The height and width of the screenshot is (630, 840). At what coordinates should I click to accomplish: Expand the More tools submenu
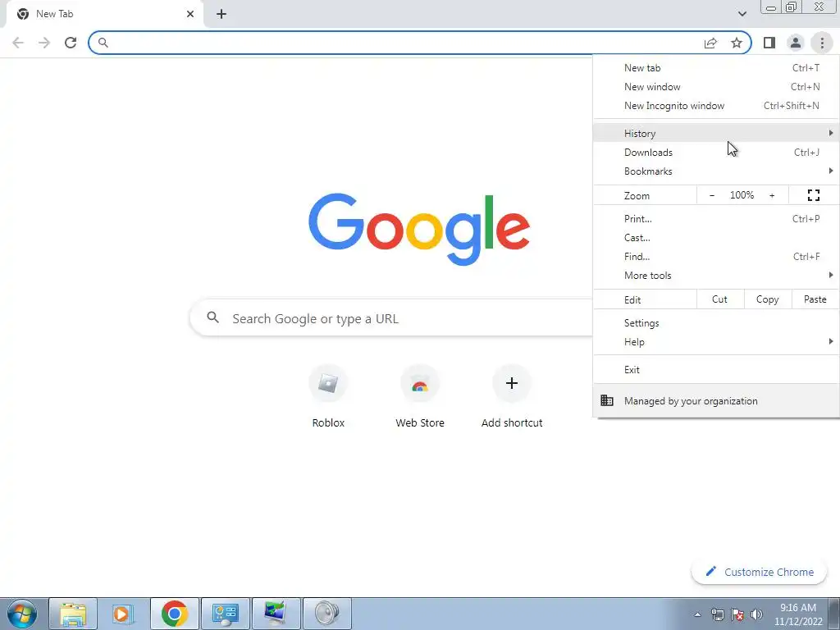click(x=716, y=276)
